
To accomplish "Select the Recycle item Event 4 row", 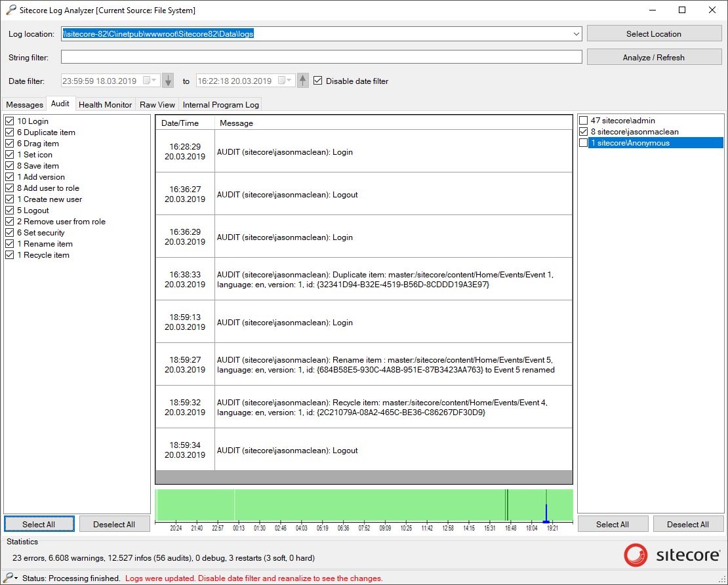I will [363, 408].
